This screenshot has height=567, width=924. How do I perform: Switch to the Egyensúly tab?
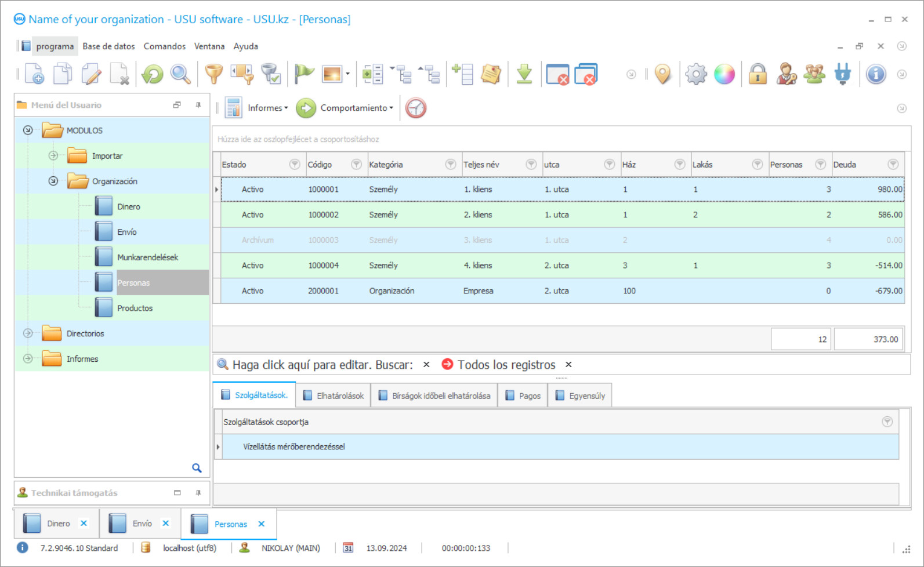click(x=580, y=396)
